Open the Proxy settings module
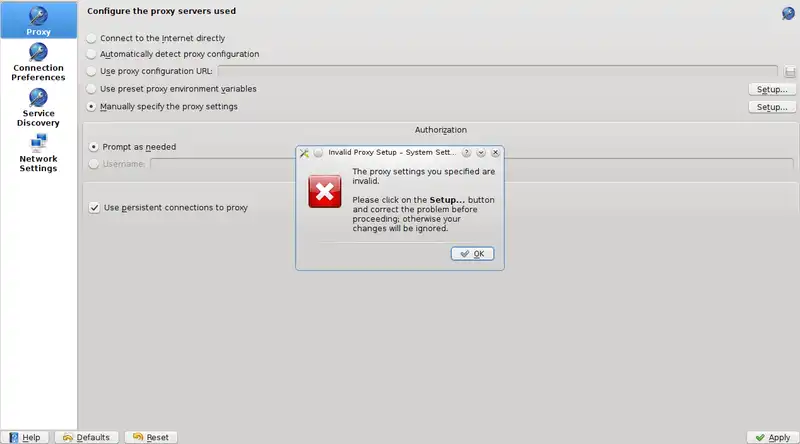 coord(38,20)
